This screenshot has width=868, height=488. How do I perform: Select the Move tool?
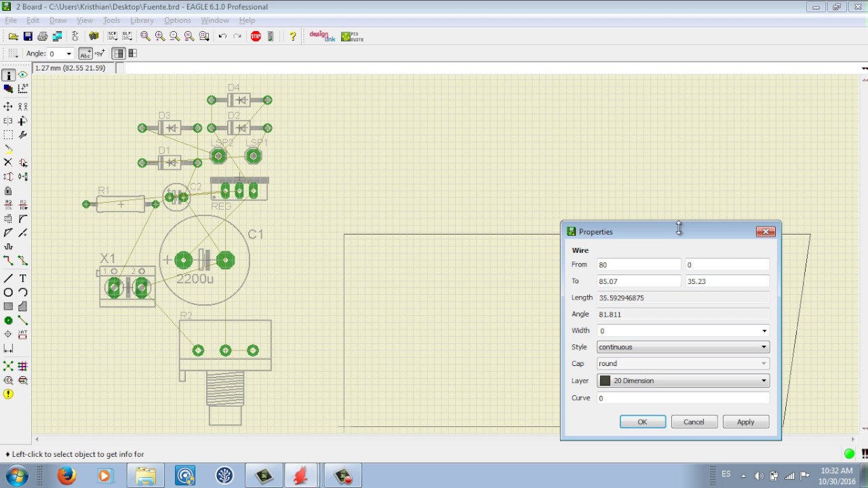pyautogui.click(x=8, y=106)
